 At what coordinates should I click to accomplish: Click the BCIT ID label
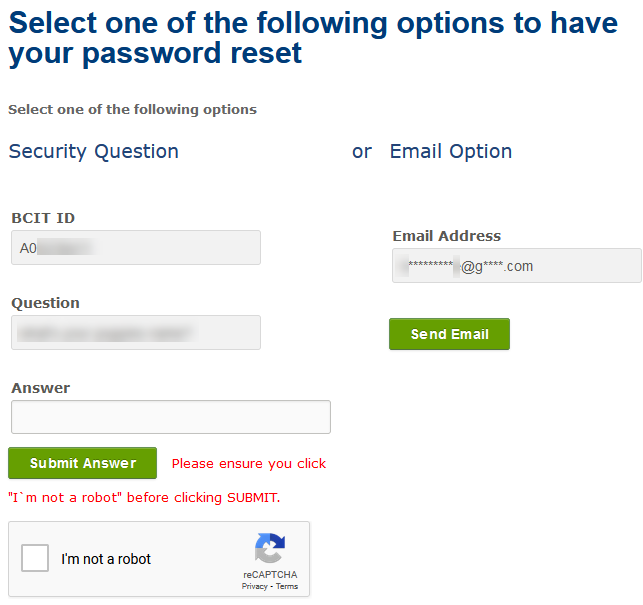point(43,218)
